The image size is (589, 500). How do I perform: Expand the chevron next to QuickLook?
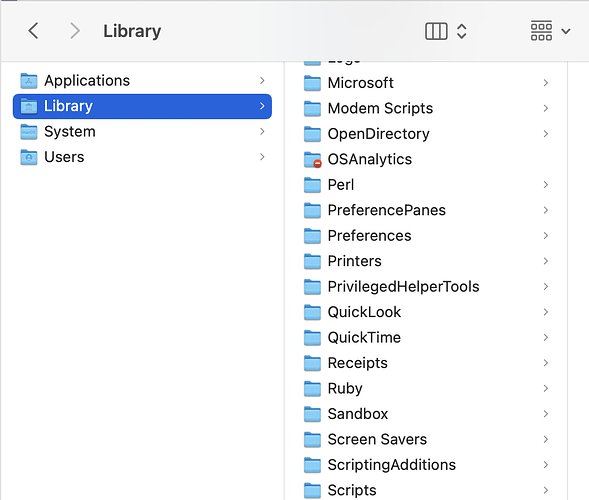(546, 312)
